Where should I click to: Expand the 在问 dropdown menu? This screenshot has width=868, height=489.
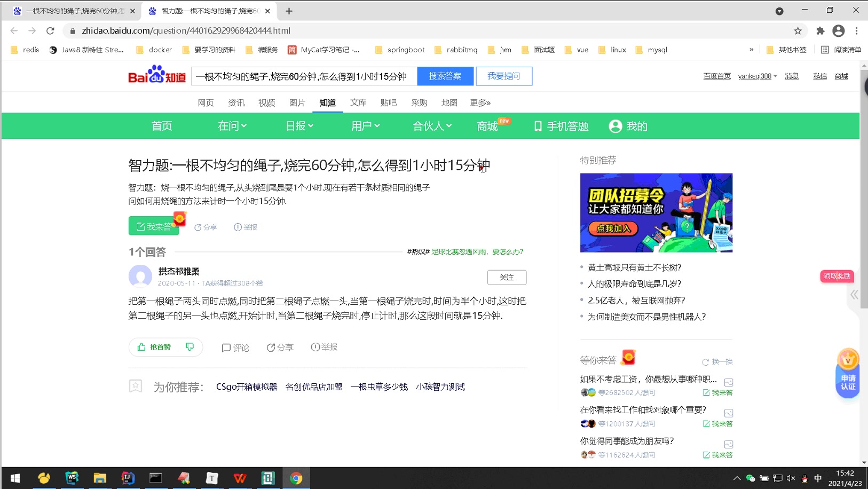pos(232,126)
